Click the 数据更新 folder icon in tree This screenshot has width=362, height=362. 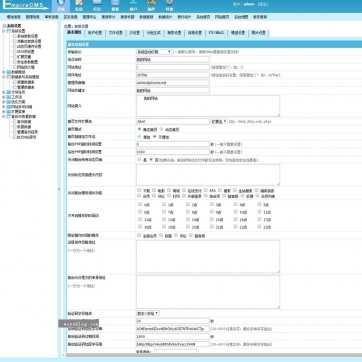click(9, 72)
